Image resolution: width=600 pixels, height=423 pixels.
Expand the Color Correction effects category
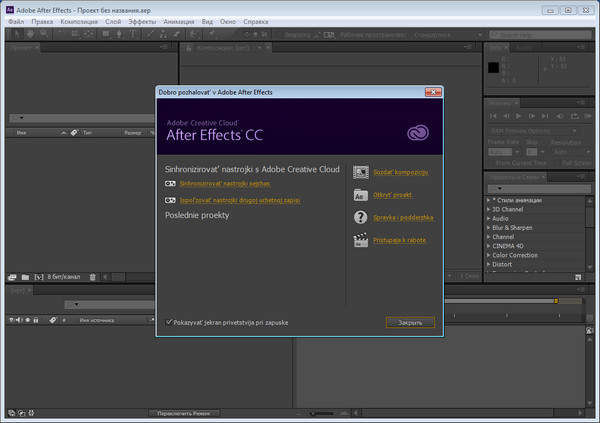489,254
